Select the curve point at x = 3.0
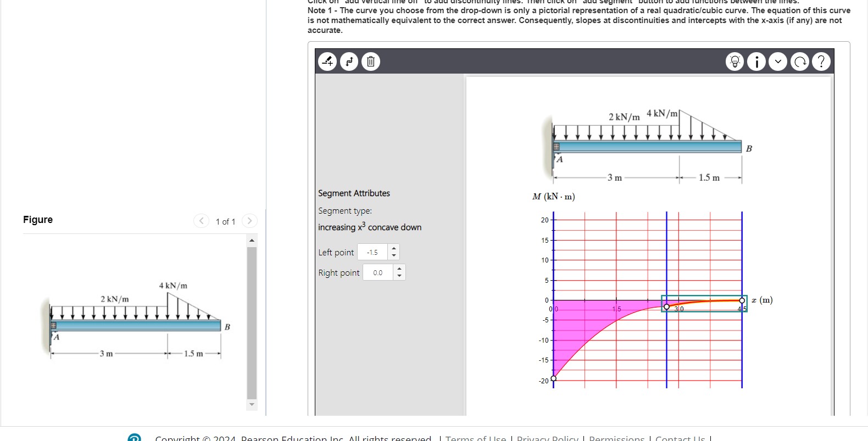Screen dimensions: 868x441 666,306
